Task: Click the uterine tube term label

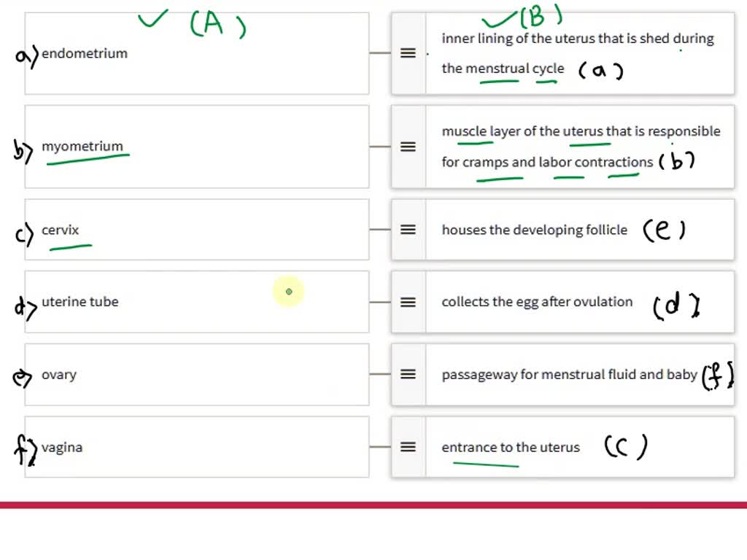Action: click(80, 301)
